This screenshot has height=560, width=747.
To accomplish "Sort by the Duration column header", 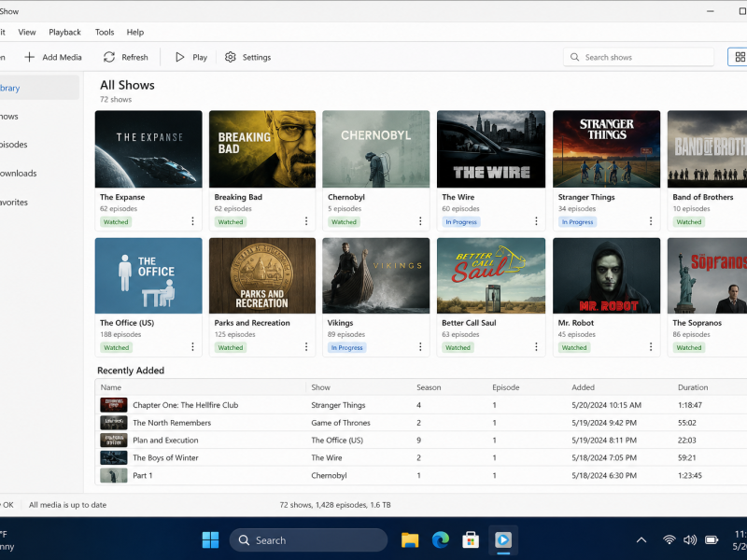I will [693, 387].
